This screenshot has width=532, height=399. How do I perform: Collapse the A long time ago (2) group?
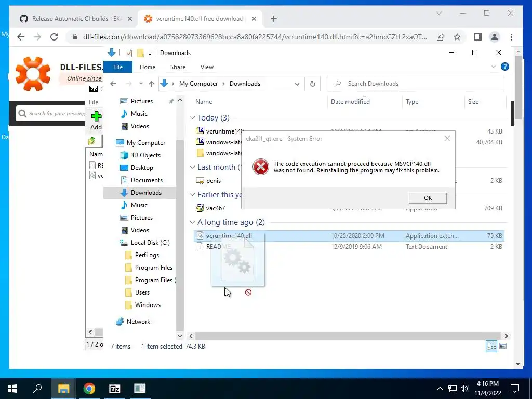coord(192,222)
